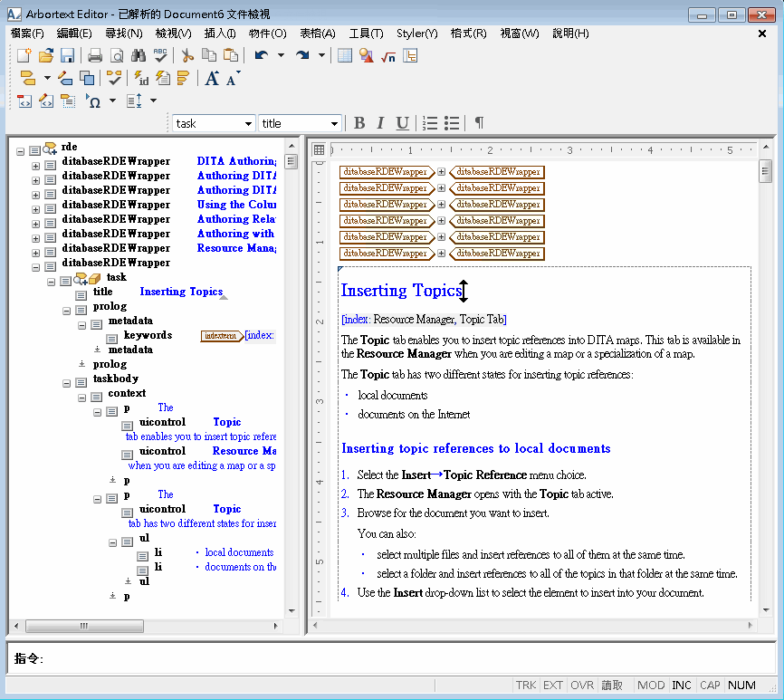Run the spell check ABC icon

point(160,55)
